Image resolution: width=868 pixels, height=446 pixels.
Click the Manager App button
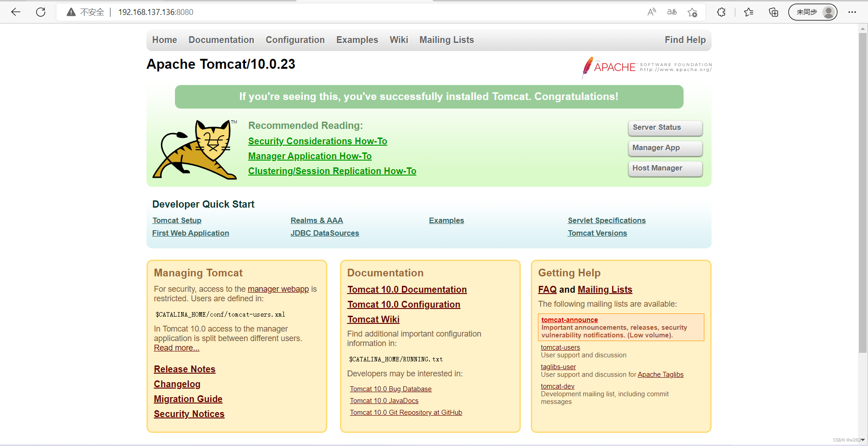[665, 148]
